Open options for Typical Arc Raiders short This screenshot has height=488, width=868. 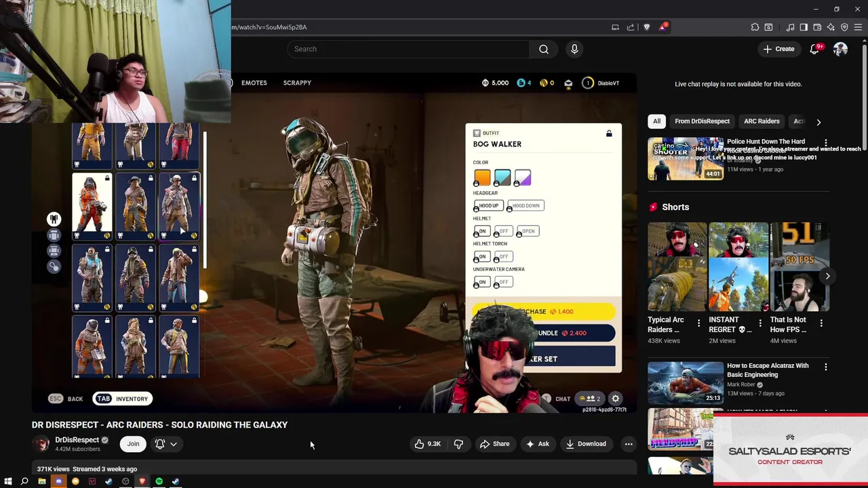click(x=698, y=324)
